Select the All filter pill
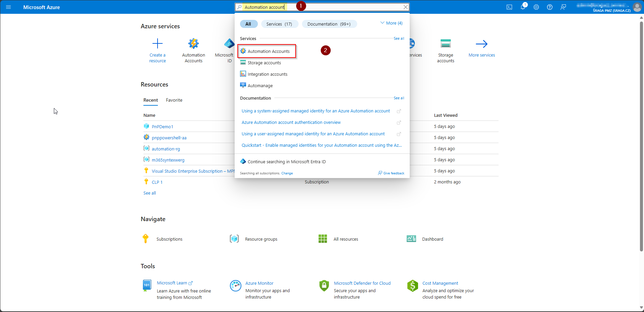The width and height of the screenshot is (644, 312). point(248,24)
